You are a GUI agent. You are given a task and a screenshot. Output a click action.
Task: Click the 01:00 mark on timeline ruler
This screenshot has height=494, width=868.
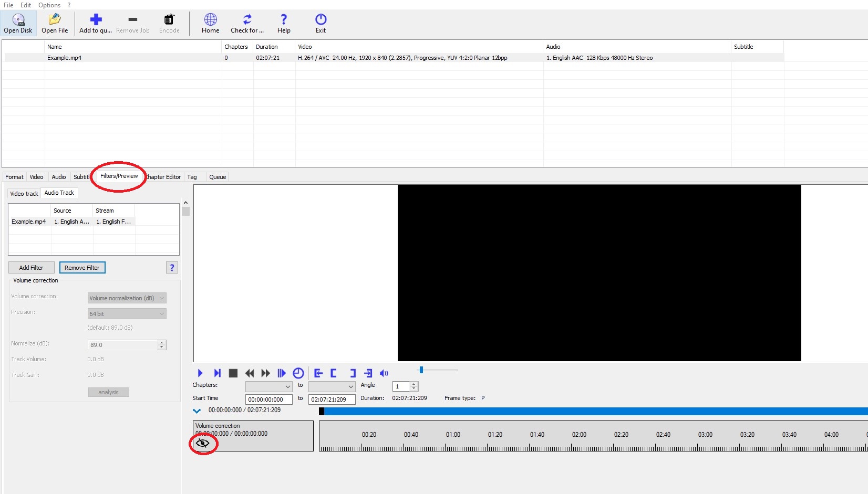pos(453,435)
